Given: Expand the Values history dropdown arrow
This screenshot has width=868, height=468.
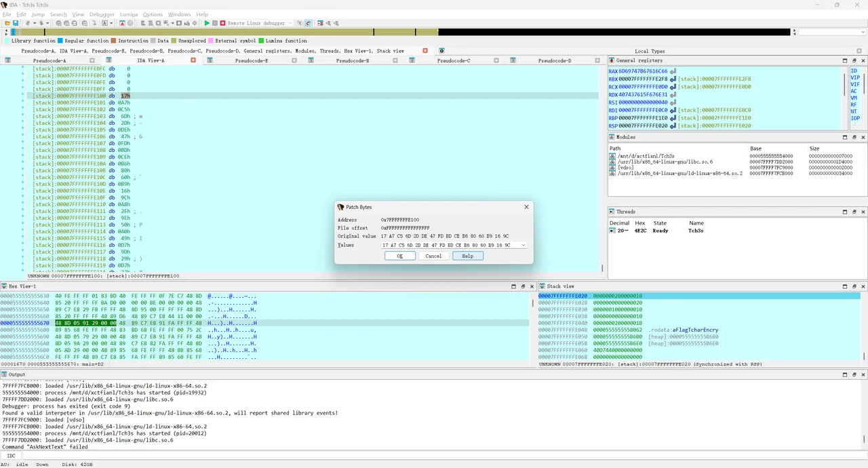Looking at the screenshot, I should 524,245.
